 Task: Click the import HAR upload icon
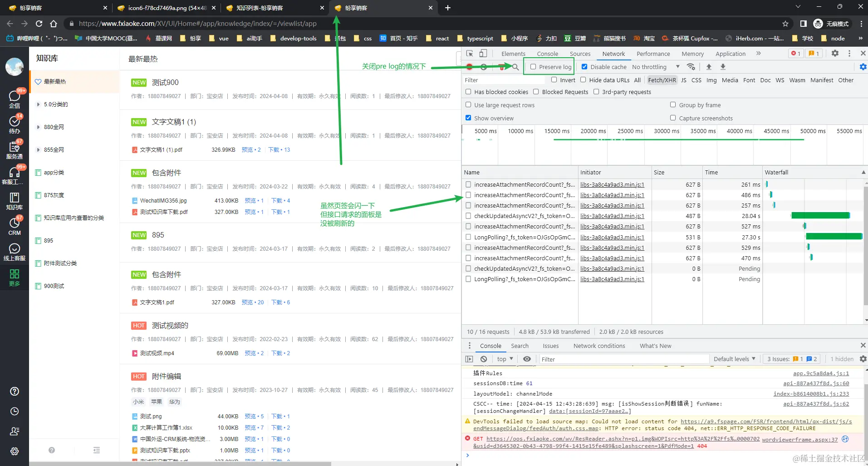709,67
